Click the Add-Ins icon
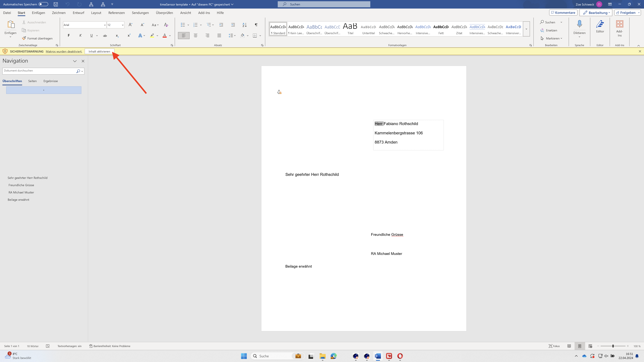 pos(619,24)
